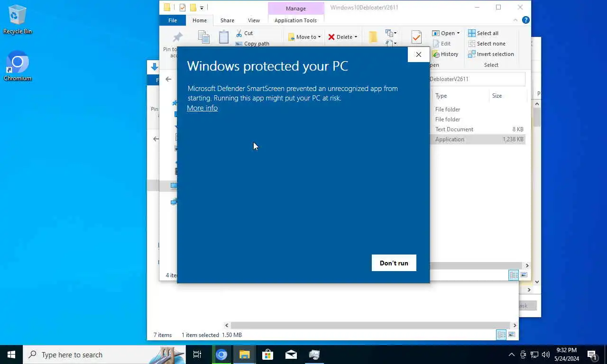Switch rear Explorer to details view icon
The width and height of the screenshot is (607, 364).
coord(501,335)
